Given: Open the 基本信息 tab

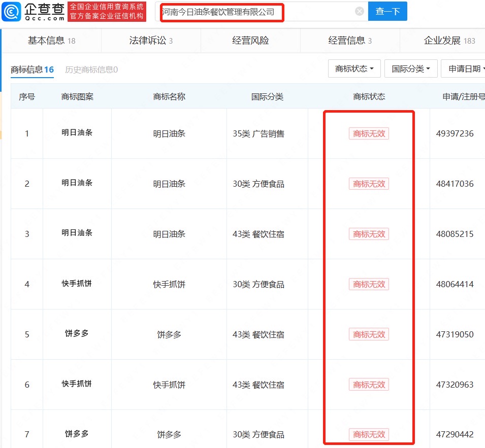Looking at the screenshot, I should tap(52, 41).
